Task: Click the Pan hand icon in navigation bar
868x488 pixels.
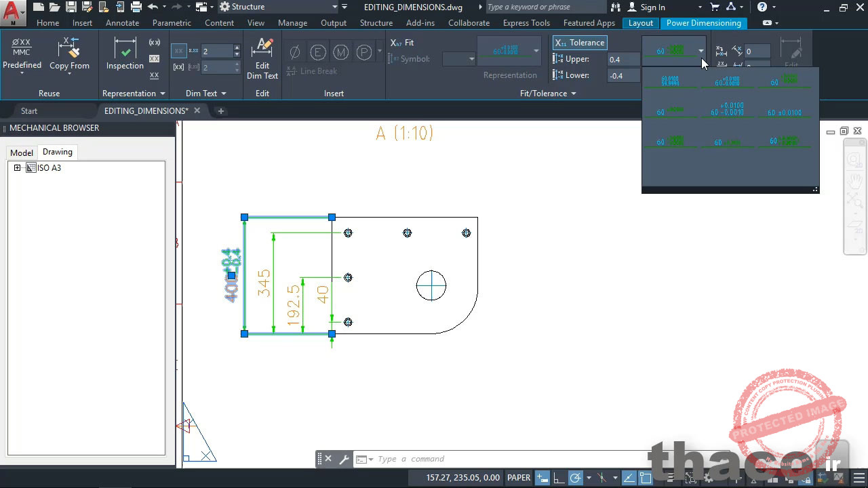Action: pyautogui.click(x=855, y=180)
